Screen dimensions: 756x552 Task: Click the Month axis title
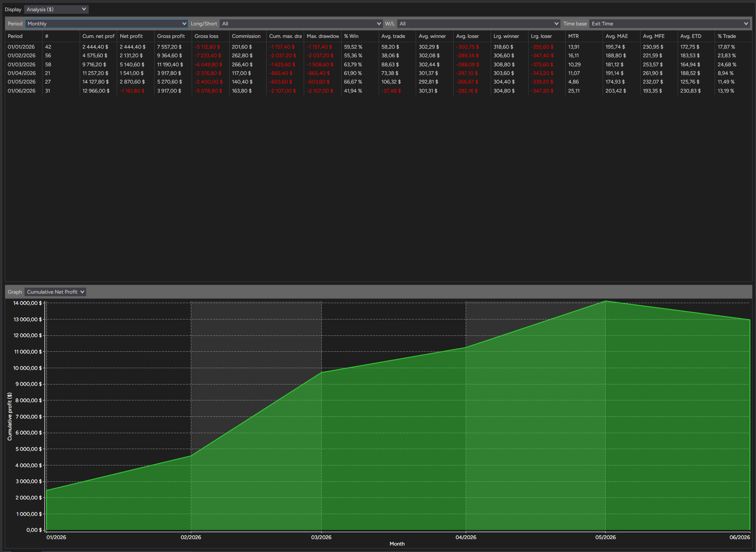click(x=397, y=544)
